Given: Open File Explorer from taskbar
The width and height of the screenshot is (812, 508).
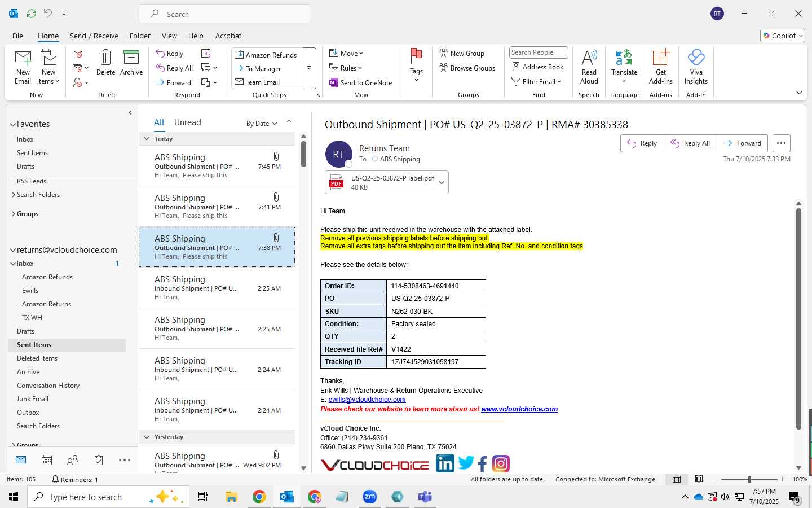Looking at the screenshot, I should click(231, 497).
